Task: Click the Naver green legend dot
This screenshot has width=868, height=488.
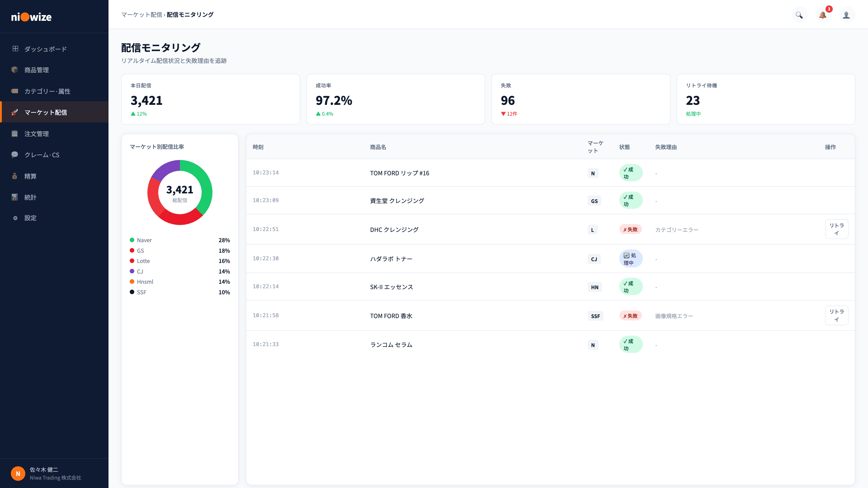Action: pos(132,240)
